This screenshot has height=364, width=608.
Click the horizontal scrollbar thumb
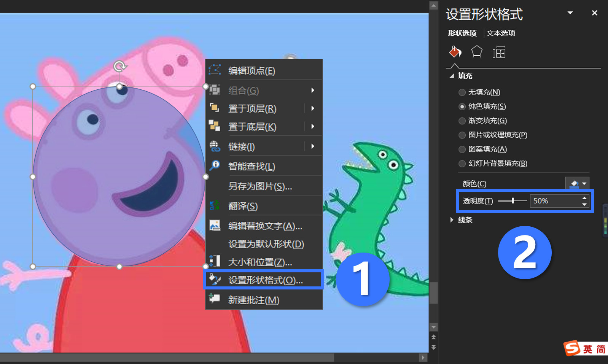pyautogui.click(x=167, y=358)
